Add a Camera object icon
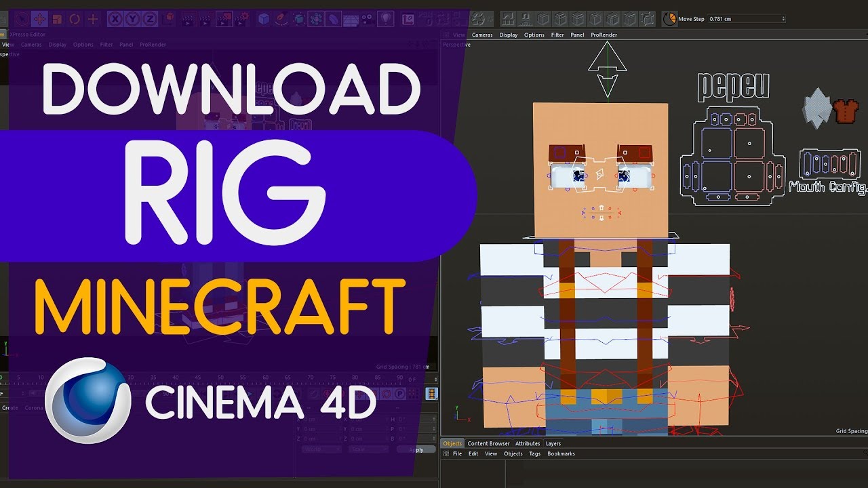 click(x=368, y=19)
